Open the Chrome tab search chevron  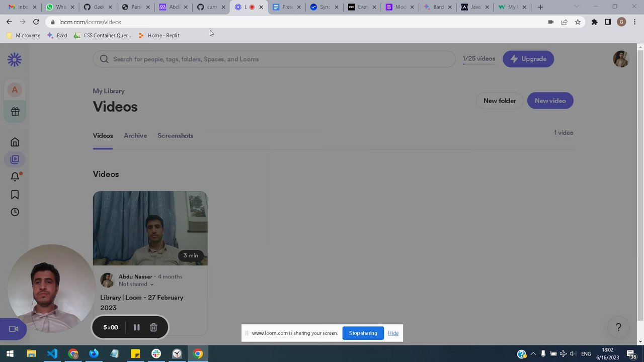[x=577, y=7]
